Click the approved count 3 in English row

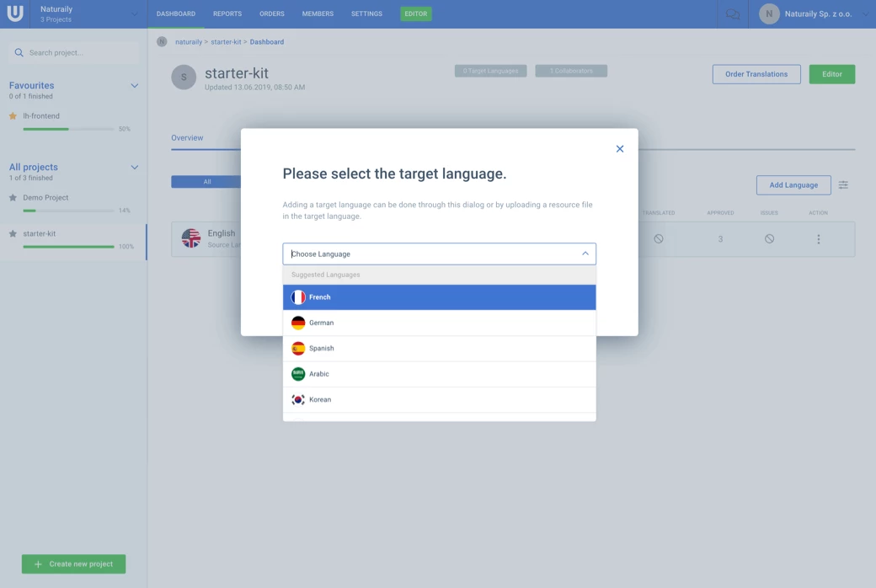pos(720,238)
